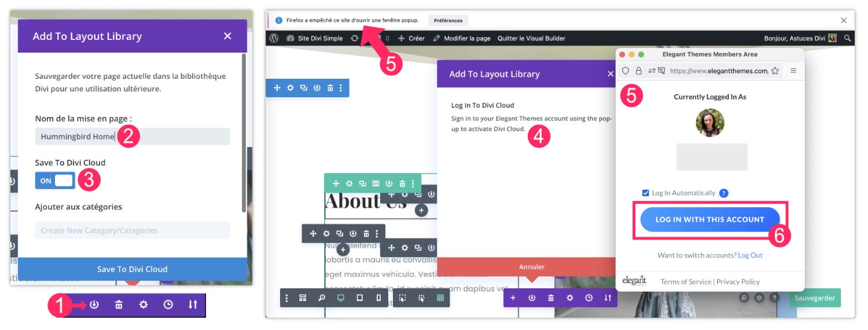Screen dimensions: 868x330
Task: Open more options dots in blue section toolbar
Action: (341, 88)
